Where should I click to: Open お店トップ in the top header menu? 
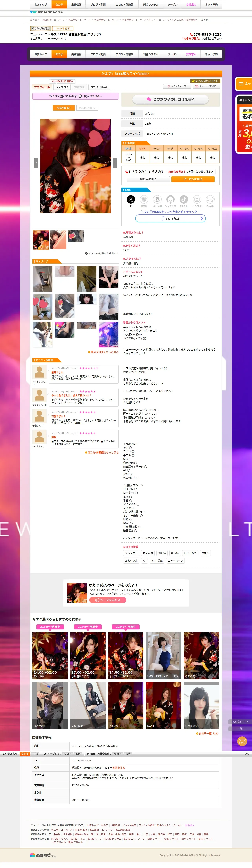pos(41,5)
